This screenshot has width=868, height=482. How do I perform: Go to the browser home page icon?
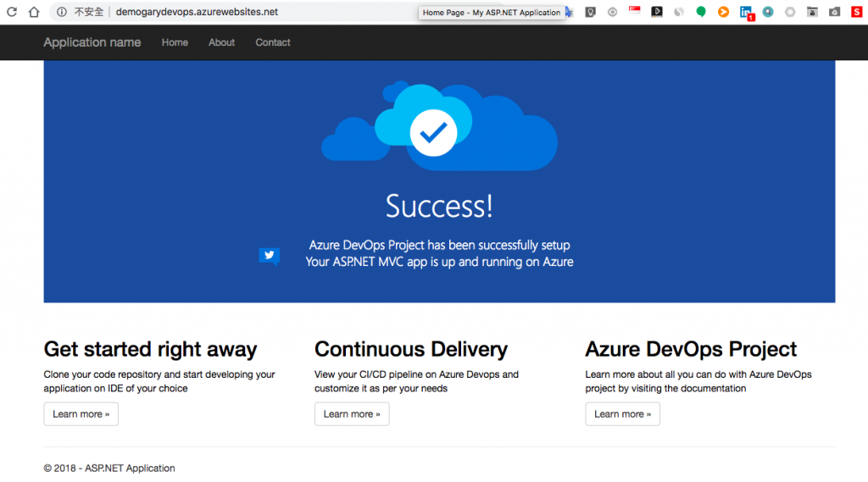[x=34, y=12]
